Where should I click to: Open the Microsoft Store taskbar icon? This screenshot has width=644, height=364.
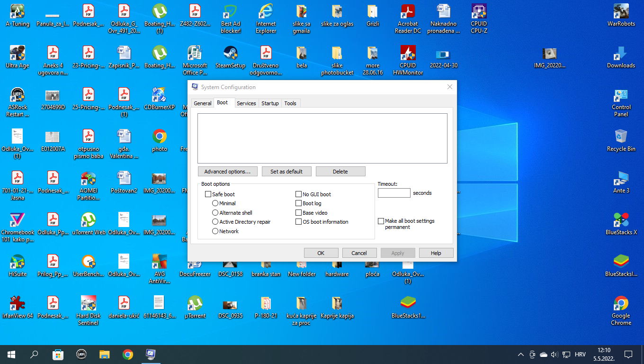pyautogui.click(x=58, y=354)
